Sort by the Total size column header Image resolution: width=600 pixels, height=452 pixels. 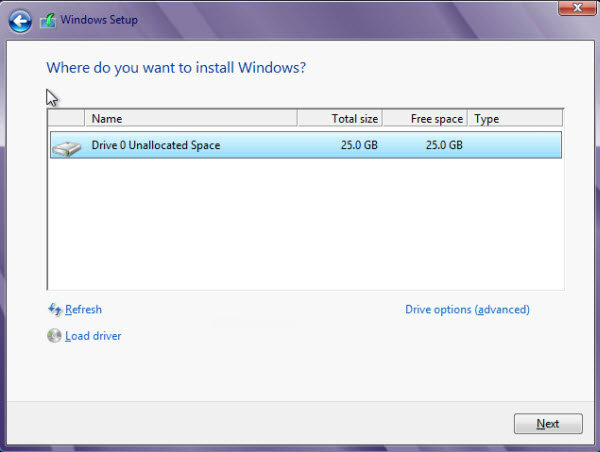coord(340,119)
